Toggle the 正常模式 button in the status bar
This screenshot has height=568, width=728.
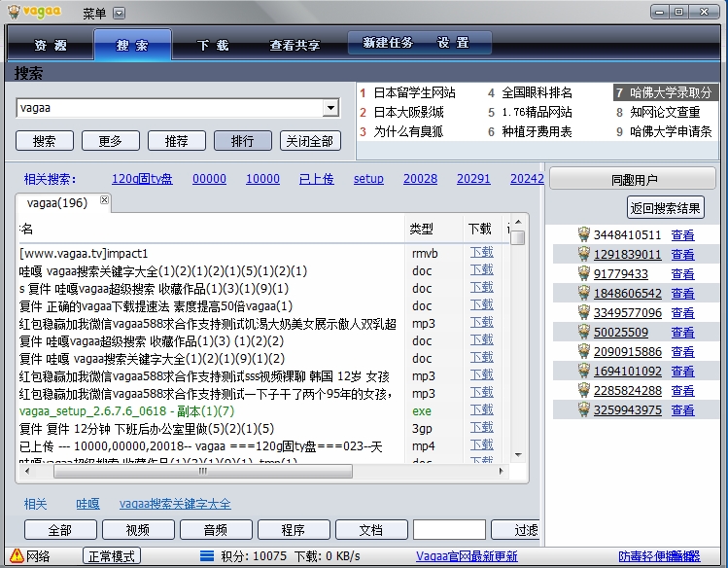pyautogui.click(x=112, y=555)
